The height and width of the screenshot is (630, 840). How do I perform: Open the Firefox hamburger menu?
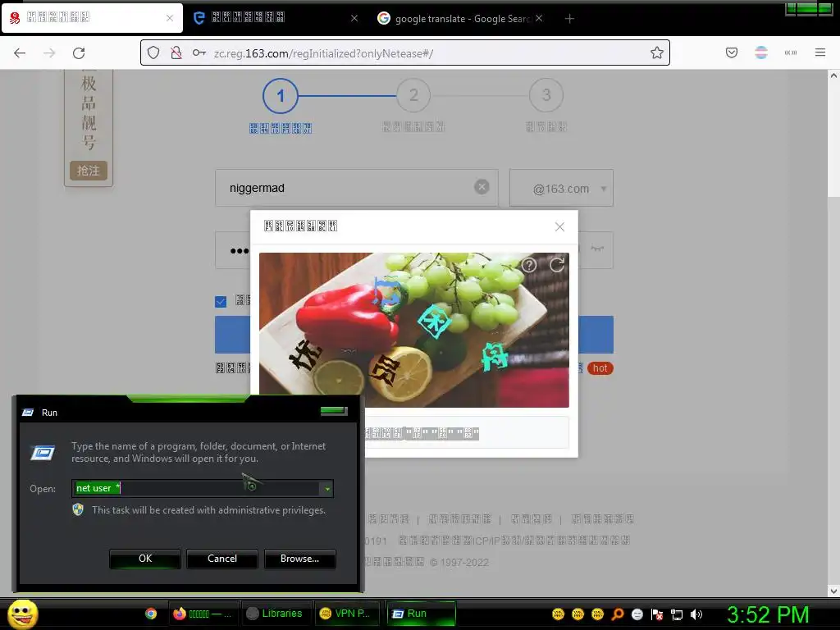point(820,52)
